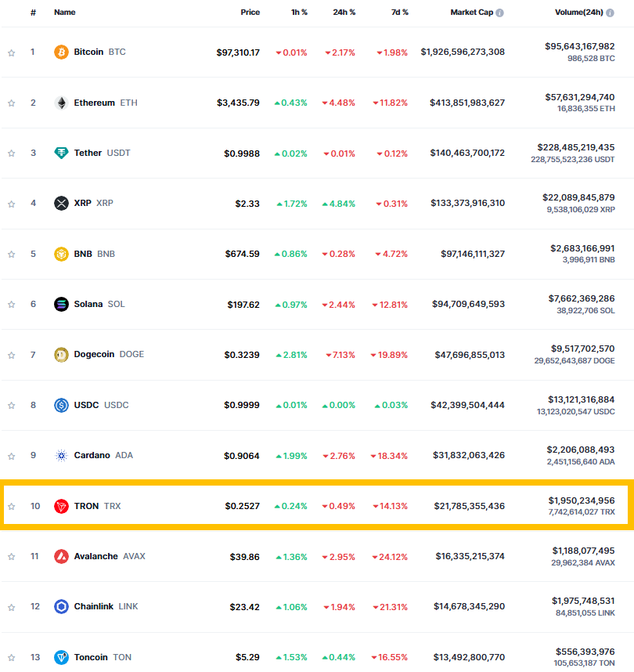Viewport: 634px width, 672px height.
Task: Toggle the watchlist star for Toncoin
Action: [x=12, y=657]
